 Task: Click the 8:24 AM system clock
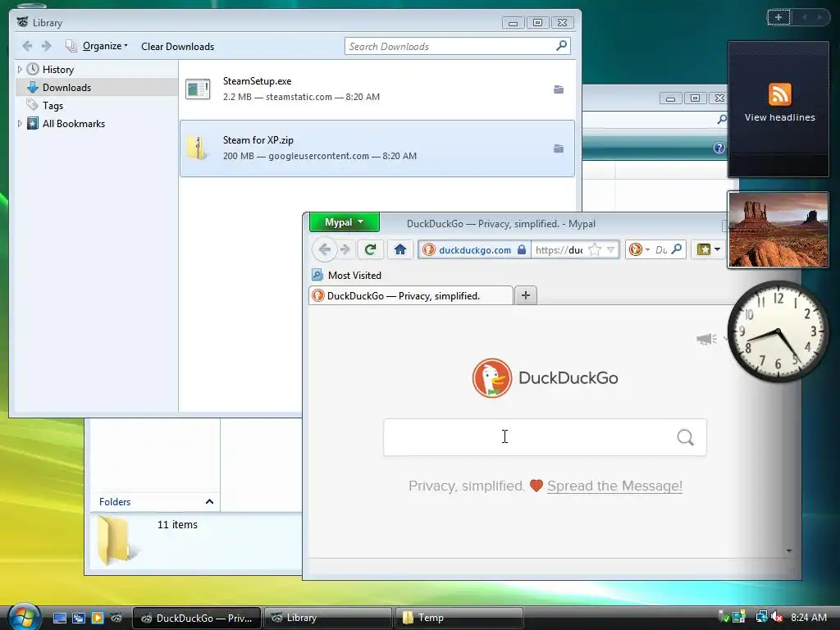(808, 617)
